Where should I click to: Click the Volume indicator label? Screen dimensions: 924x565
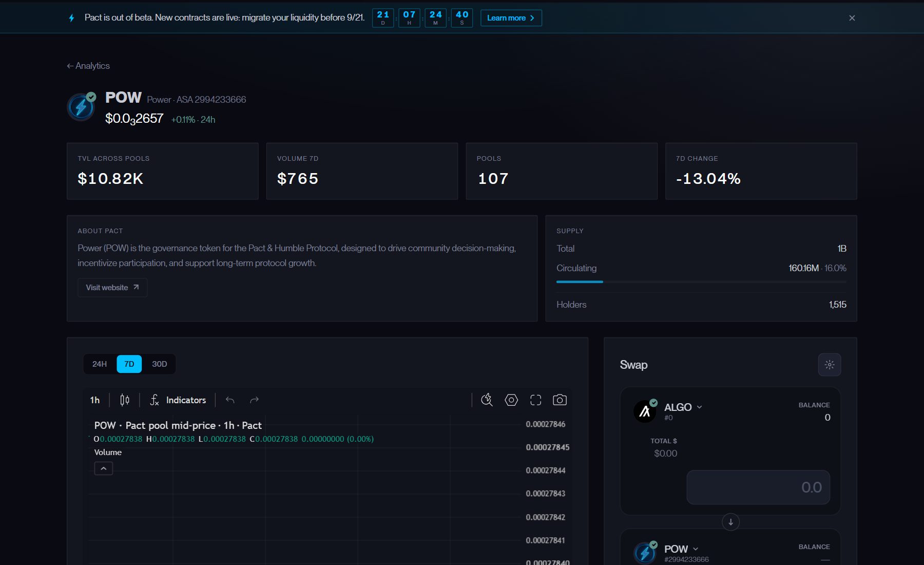(x=108, y=453)
